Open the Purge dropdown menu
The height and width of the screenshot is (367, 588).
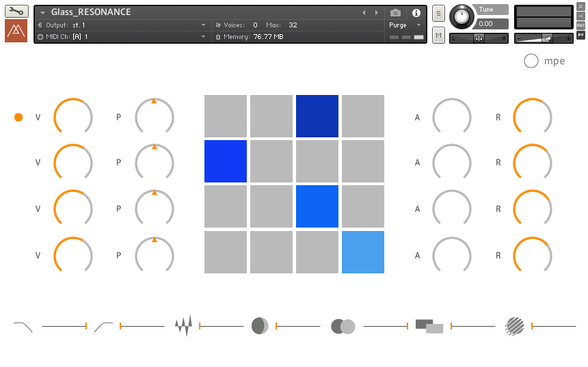pos(405,25)
